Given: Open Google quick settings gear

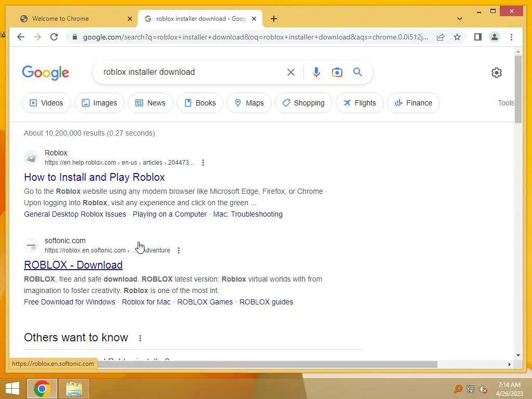Looking at the screenshot, I should [x=496, y=73].
